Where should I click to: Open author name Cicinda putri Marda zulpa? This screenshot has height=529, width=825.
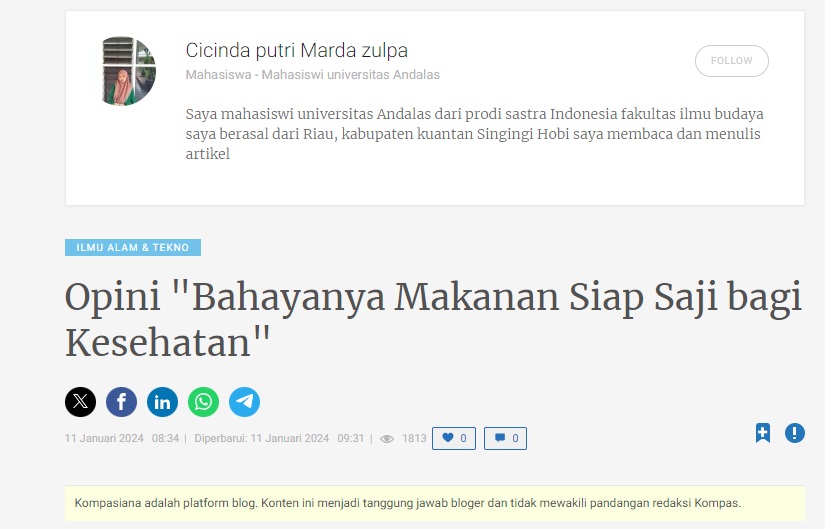pyautogui.click(x=297, y=51)
